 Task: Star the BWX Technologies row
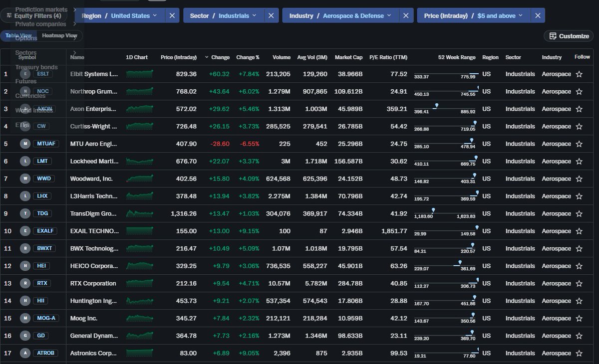pos(579,248)
